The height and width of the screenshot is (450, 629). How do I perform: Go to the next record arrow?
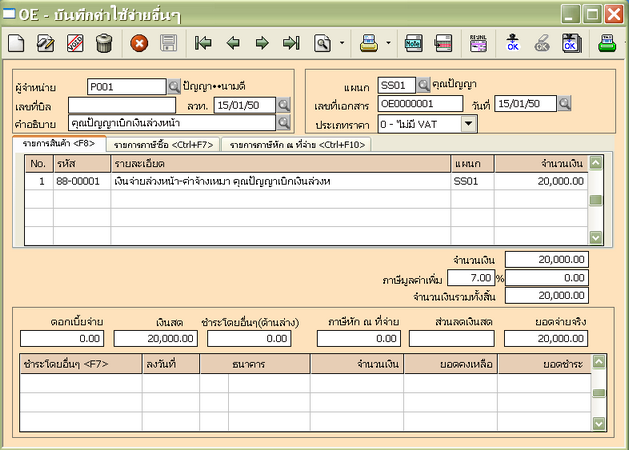262,43
